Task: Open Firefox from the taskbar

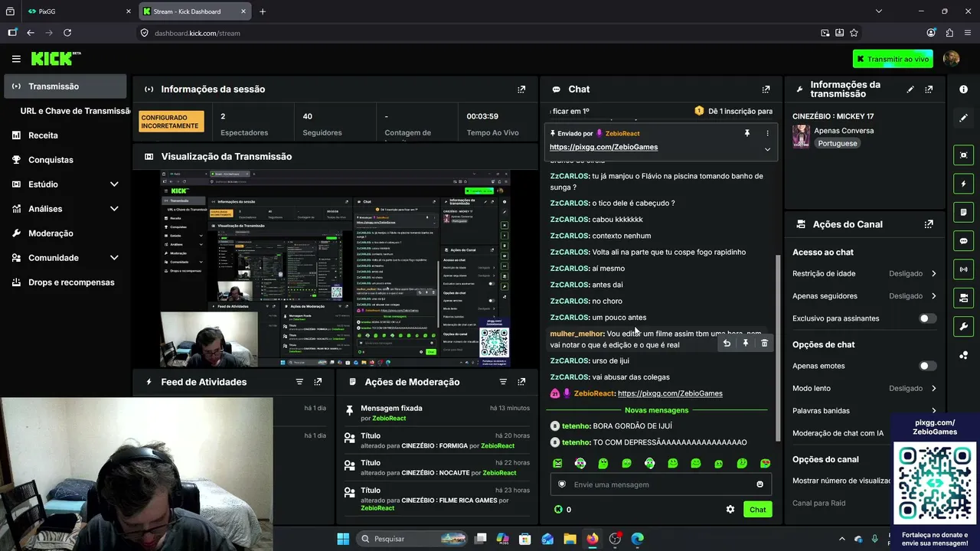Action: (x=593, y=539)
